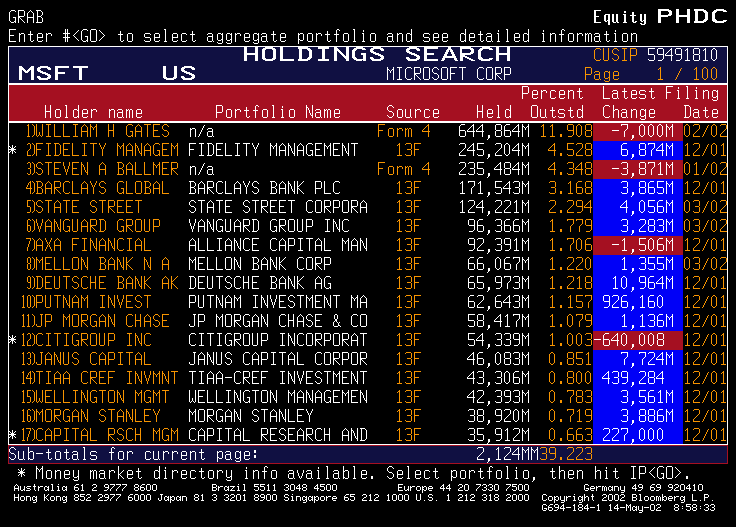Click portfolio name JP MORGAN CHASE & CO
The width and height of the screenshot is (736, 527).
277,321
